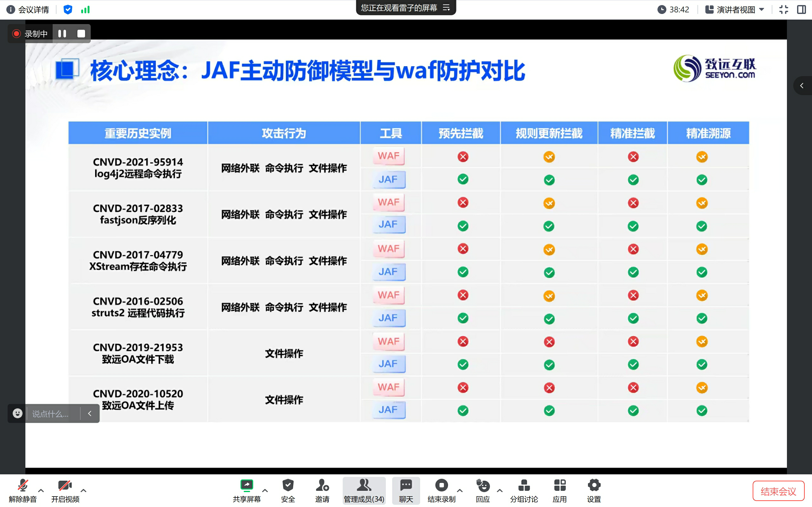This screenshot has width=812, height=507.
Task: Expand share options arrow beside 共享屏幕
Action: tap(265, 490)
